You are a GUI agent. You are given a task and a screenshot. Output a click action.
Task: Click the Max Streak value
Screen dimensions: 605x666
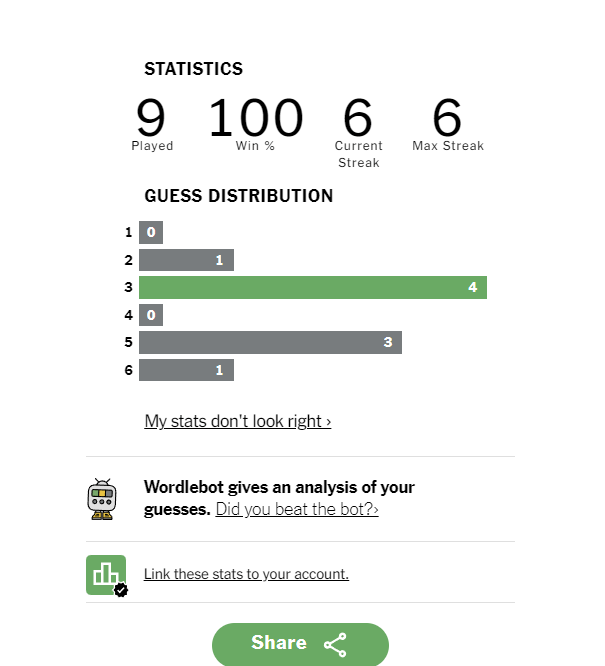click(447, 117)
